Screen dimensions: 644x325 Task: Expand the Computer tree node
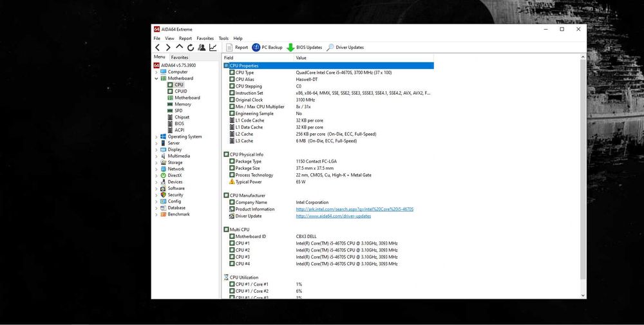156,72
